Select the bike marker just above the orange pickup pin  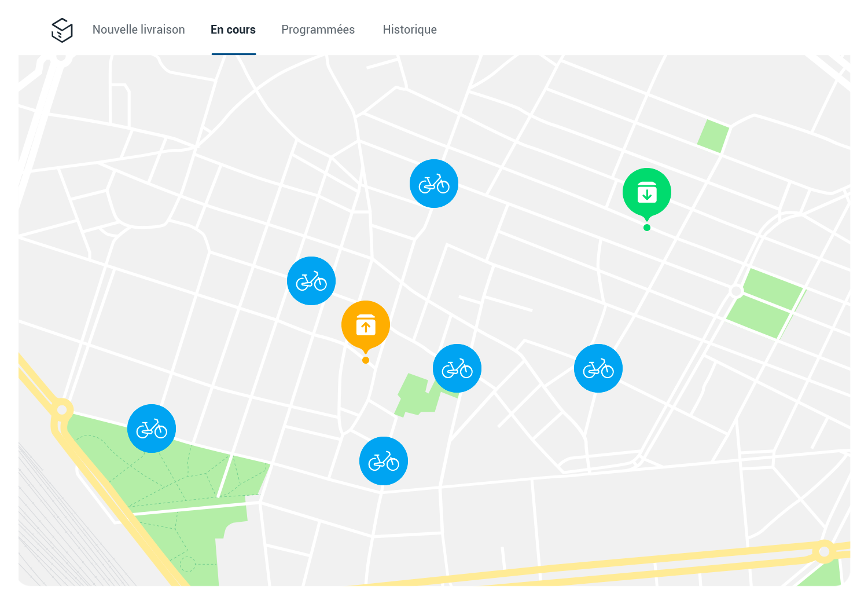pyautogui.click(x=311, y=281)
